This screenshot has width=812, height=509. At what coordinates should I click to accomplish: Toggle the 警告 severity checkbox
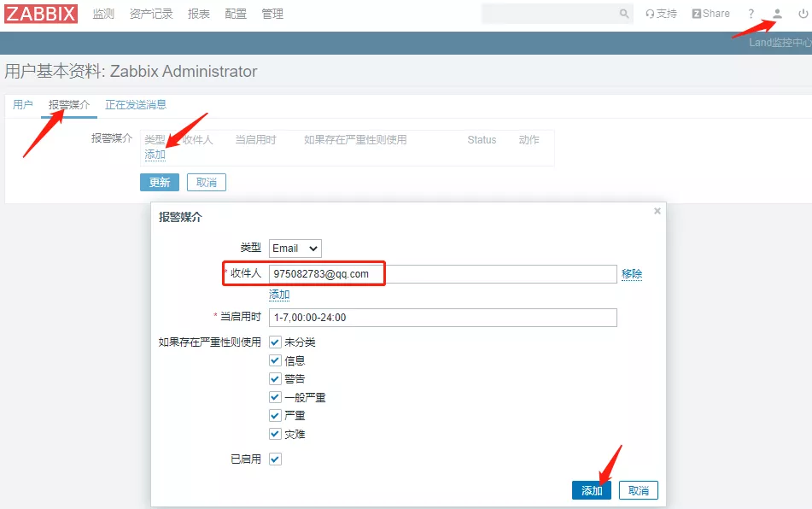point(275,378)
